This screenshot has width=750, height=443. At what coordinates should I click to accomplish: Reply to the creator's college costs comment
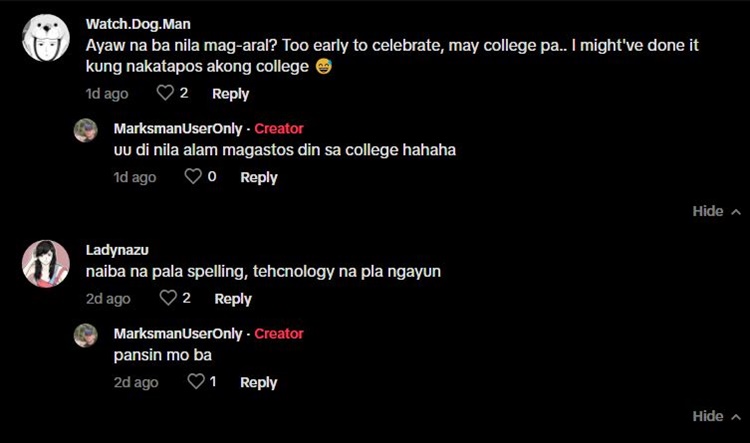(258, 177)
